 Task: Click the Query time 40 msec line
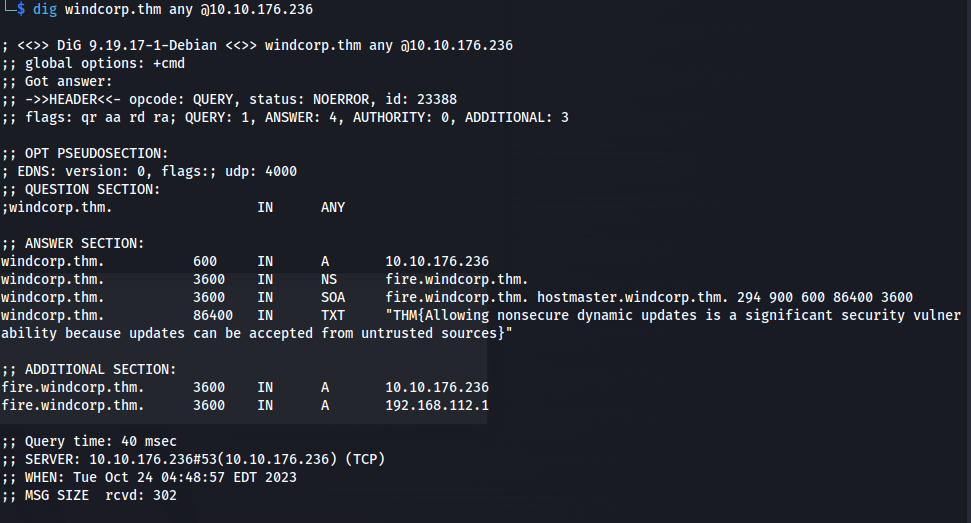tap(89, 441)
